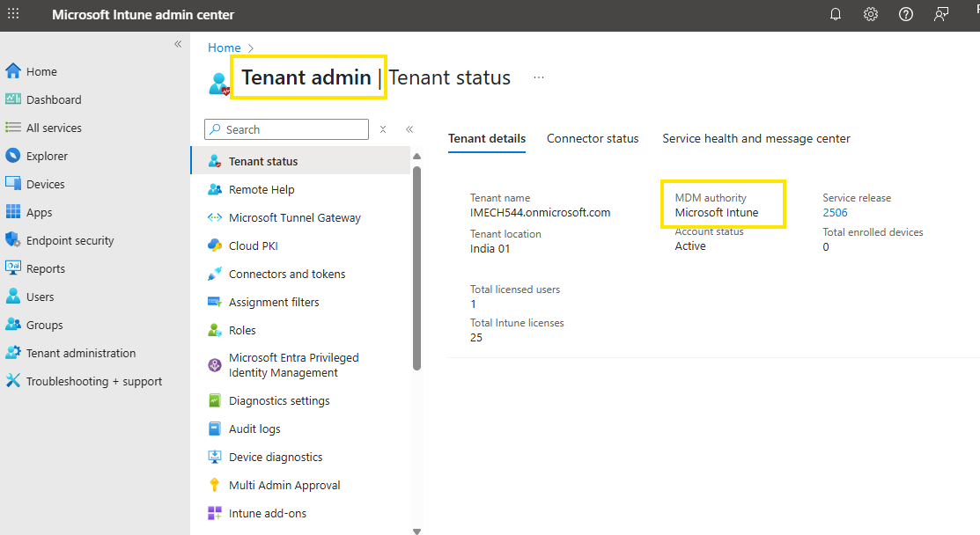Image resolution: width=980 pixels, height=535 pixels.
Task: Click the Intune add-ons icon
Action: 214,513
